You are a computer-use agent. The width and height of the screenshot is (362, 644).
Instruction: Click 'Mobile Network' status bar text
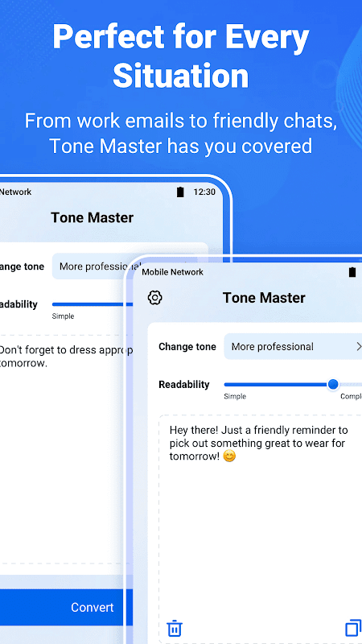click(x=172, y=272)
